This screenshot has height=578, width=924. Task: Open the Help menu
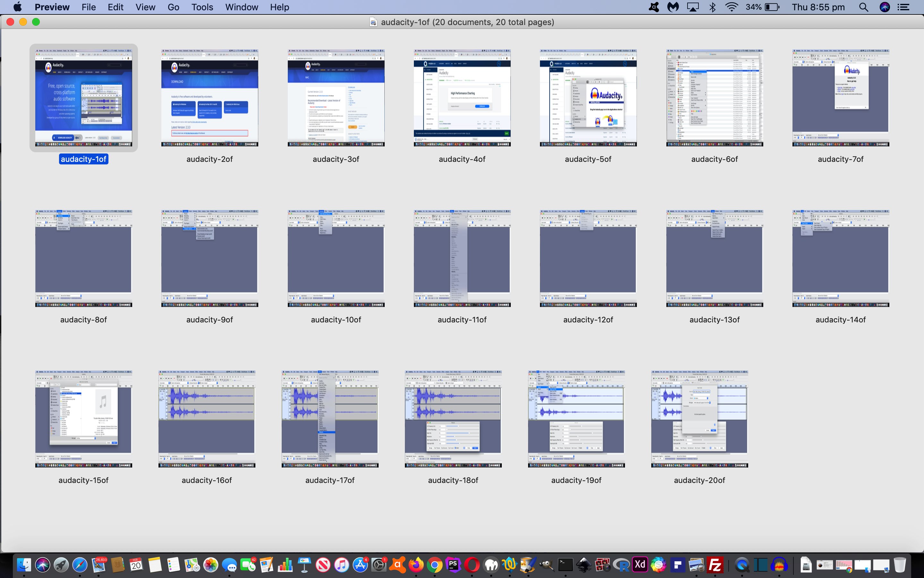(279, 7)
